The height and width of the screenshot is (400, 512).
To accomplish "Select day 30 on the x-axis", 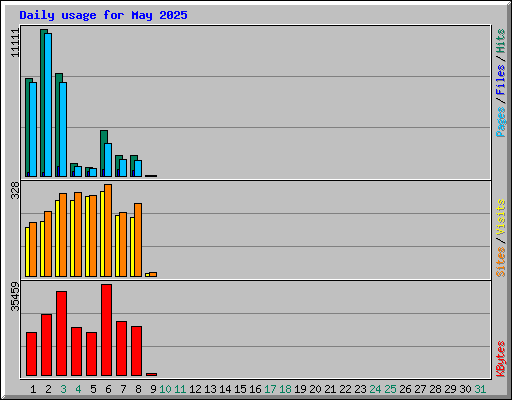I will [x=465, y=389].
